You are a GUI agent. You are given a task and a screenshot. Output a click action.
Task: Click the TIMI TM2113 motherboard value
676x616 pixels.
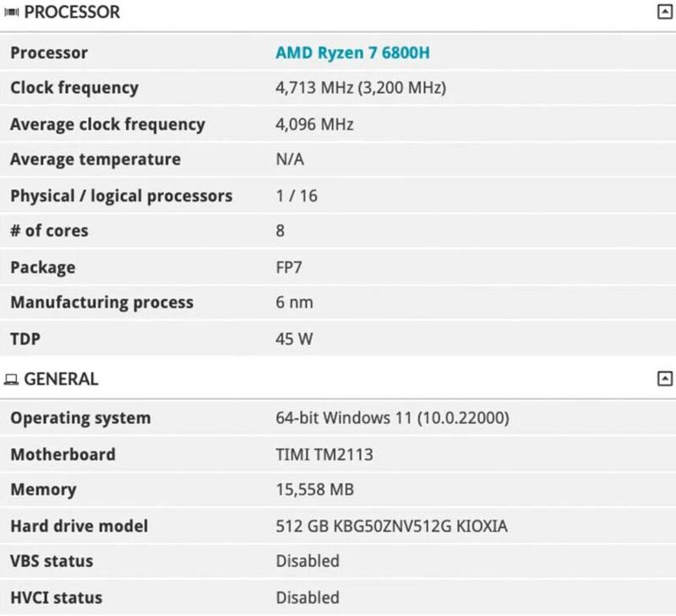324,455
